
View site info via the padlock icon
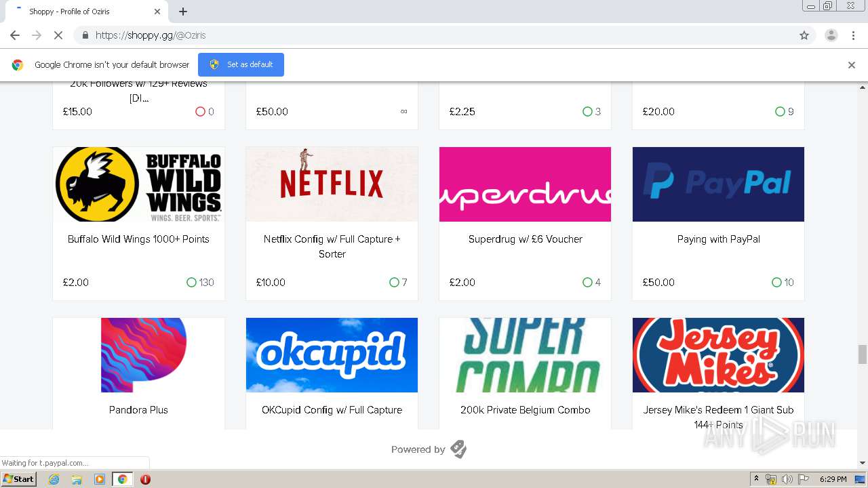(85, 35)
